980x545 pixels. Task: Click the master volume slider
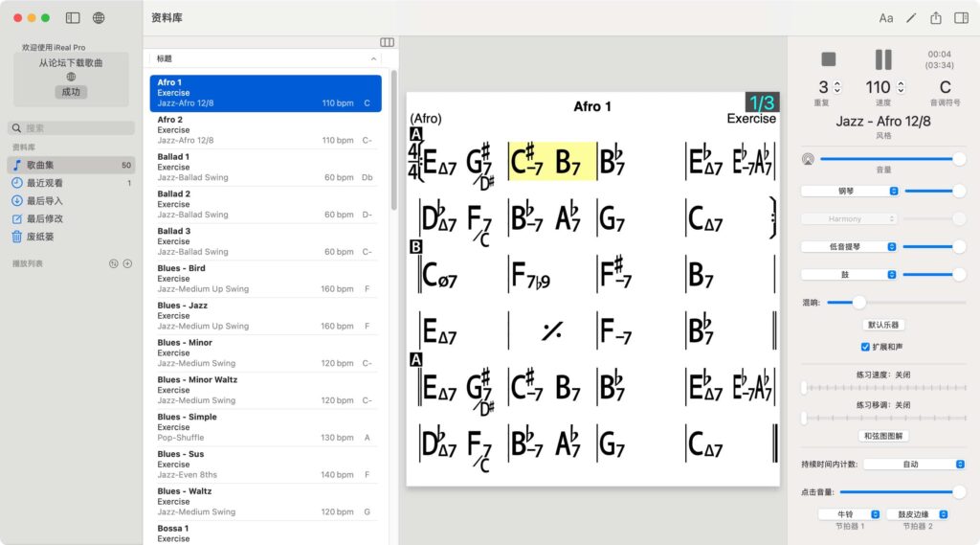tap(893, 159)
